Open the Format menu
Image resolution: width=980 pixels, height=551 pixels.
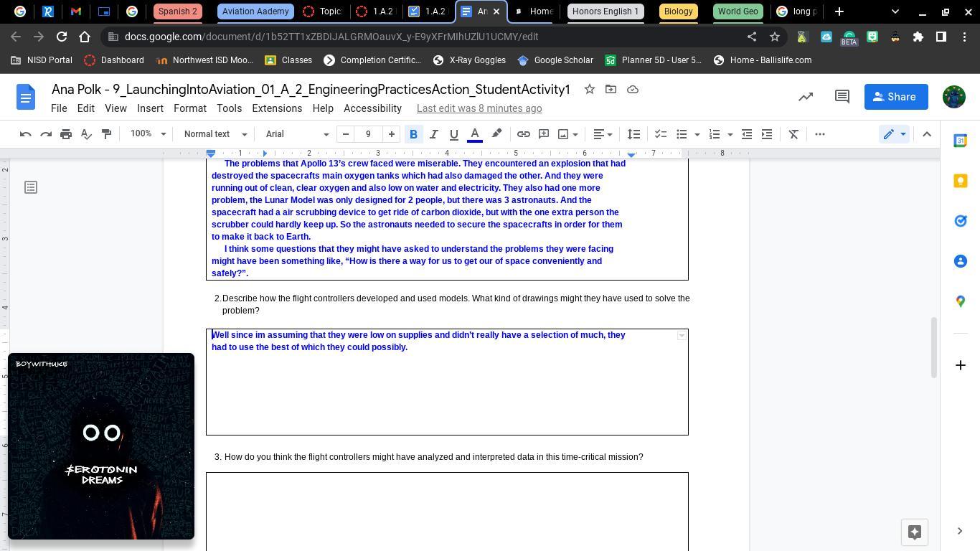pos(190,108)
